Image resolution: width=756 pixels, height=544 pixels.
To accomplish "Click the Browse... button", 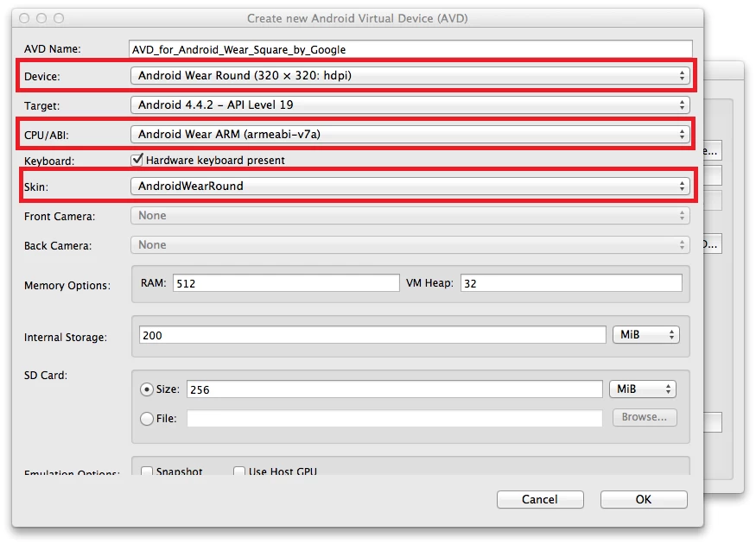I will 645,417.
